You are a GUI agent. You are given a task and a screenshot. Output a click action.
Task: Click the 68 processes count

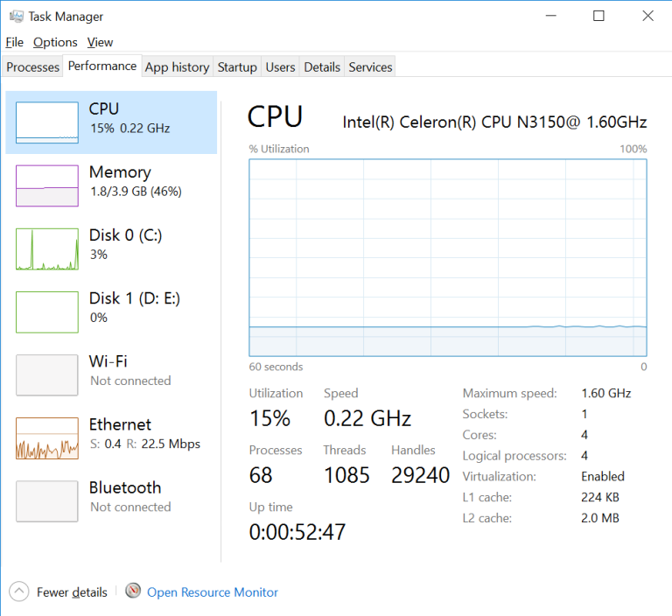point(261,475)
